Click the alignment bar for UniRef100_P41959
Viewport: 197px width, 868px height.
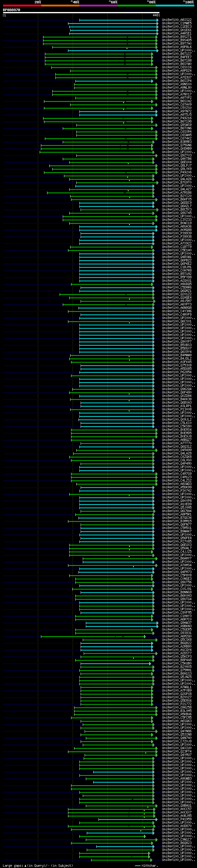pos(128,819)
